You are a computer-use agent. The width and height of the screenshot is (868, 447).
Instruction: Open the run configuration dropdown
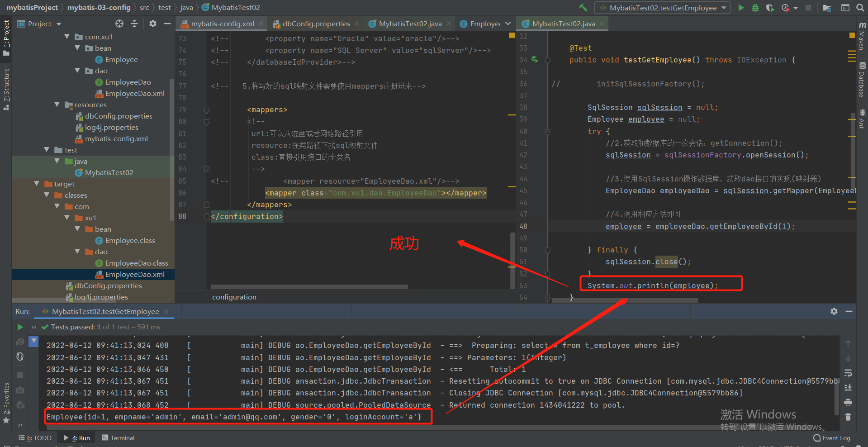click(663, 8)
